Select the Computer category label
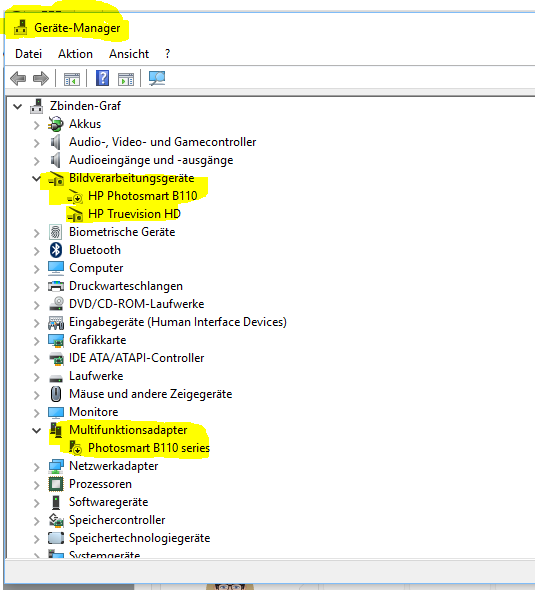Viewport: 535px width, 590px height. click(96, 268)
